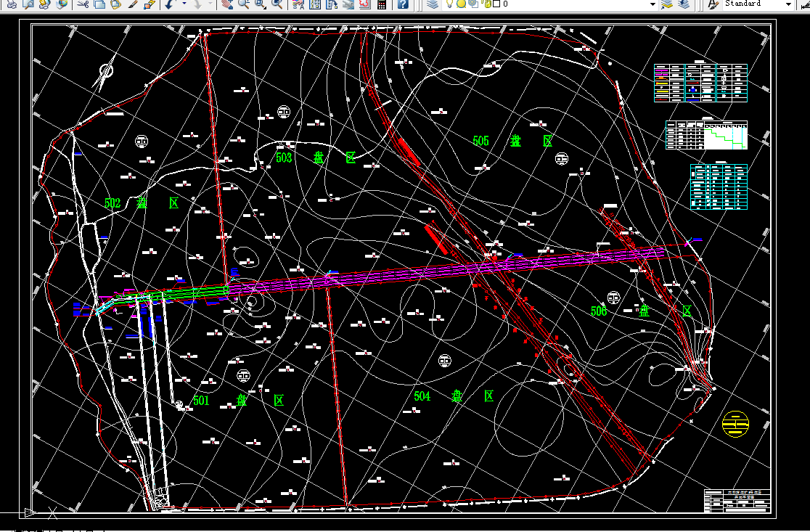
Task: Open the Sheet Set Manager icon
Action: pos(348,4)
